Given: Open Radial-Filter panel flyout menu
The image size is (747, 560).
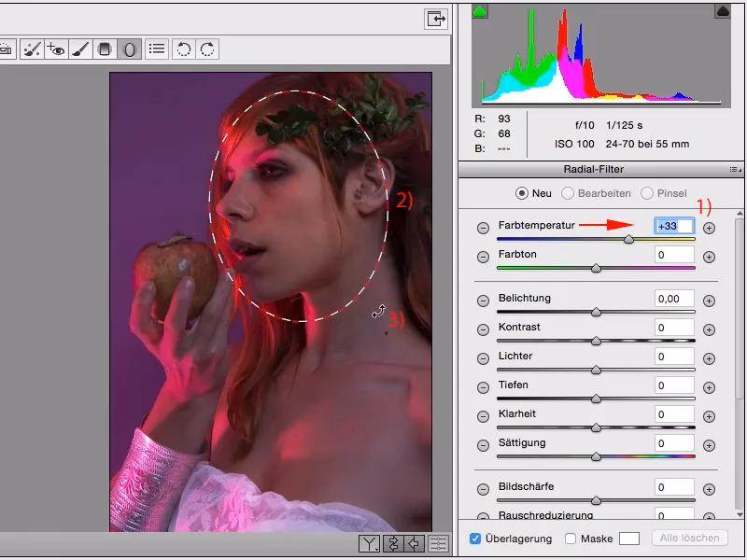Looking at the screenshot, I should pyautogui.click(x=736, y=170).
